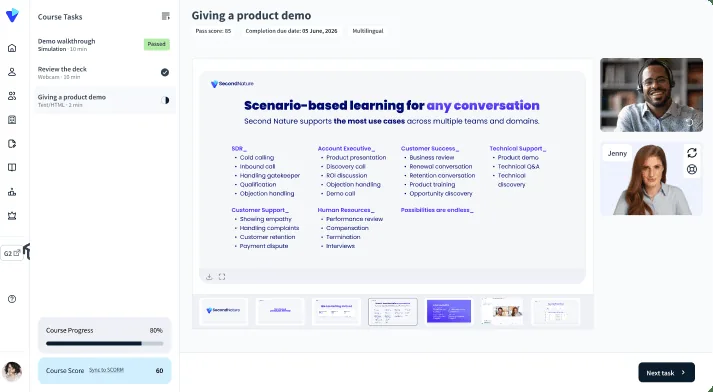Switch avatar using the refresh icon
713x392 pixels.
coord(692,153)
